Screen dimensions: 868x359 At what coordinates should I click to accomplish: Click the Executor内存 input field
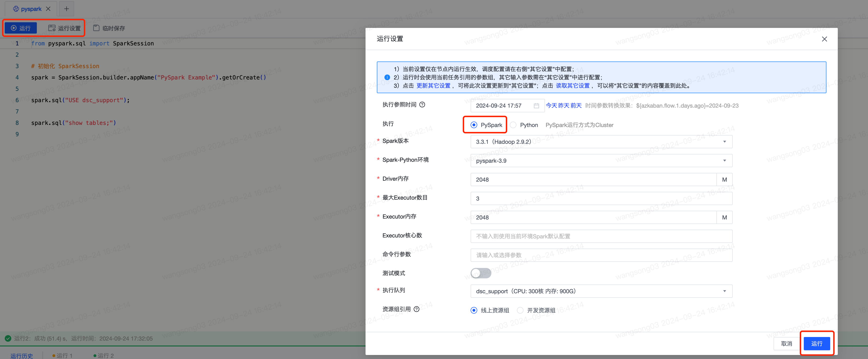click(x=593, y=217)
